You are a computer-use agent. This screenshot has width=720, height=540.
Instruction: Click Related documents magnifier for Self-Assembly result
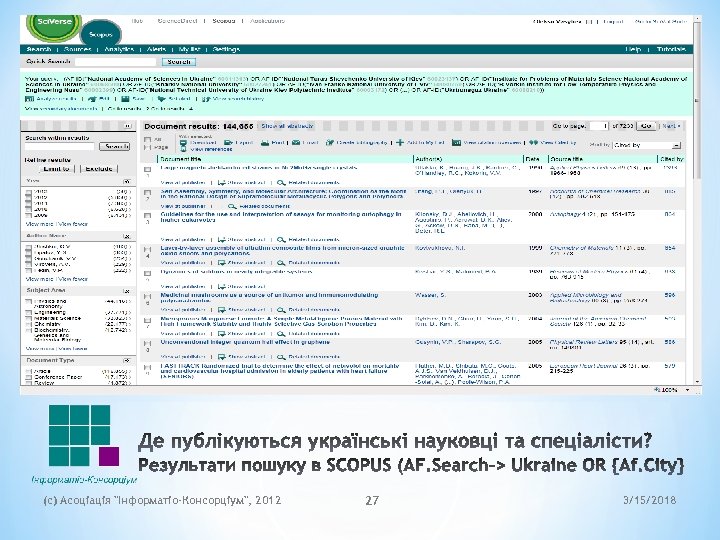tap(233, 207)
